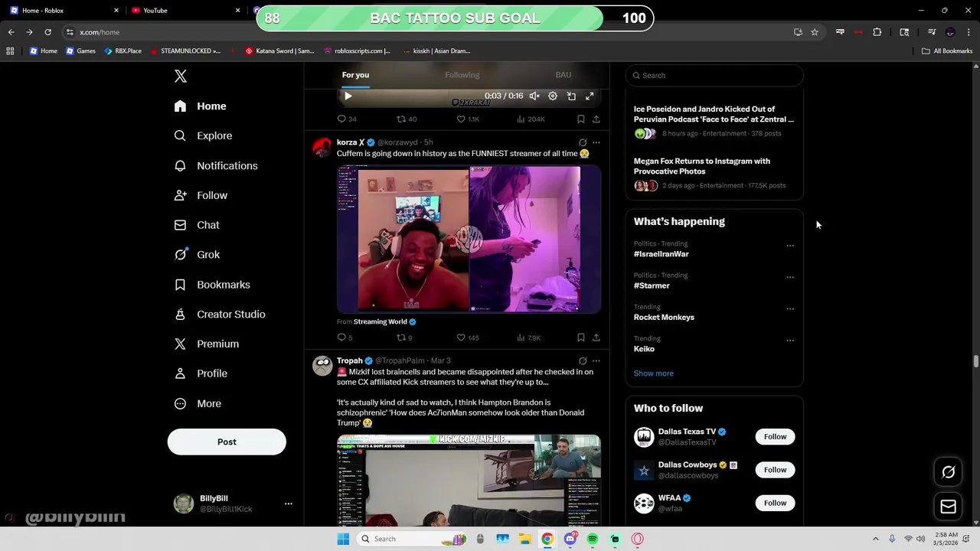The height and width of the screenshot is (551, 980).
Task: Toggle video picture-in-picture mode
Action: coord(571,96)
